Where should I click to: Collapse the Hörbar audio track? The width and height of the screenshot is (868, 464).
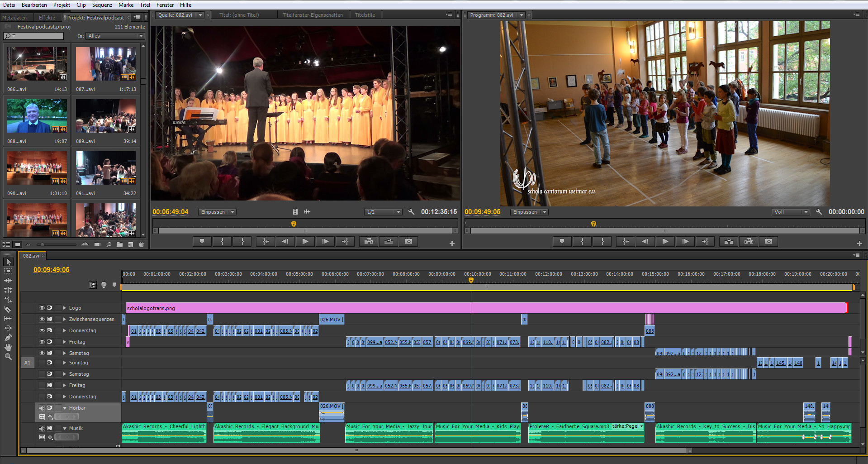pos(65,408)
